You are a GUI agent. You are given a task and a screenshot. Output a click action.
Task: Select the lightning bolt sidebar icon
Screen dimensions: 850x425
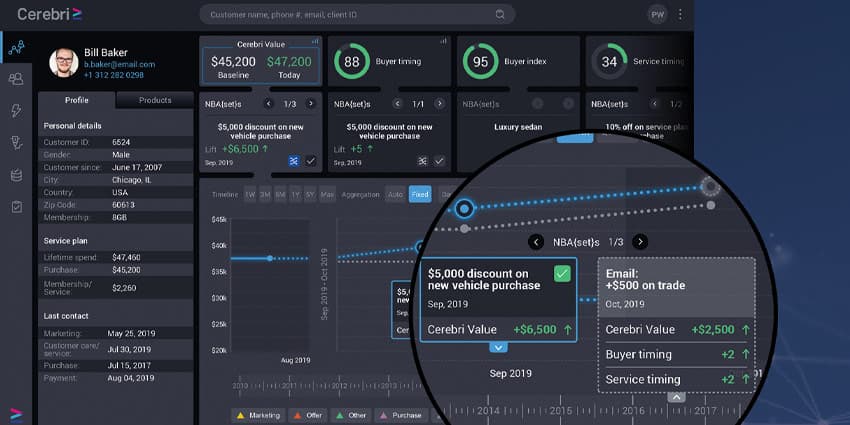(x=16, y=111)
